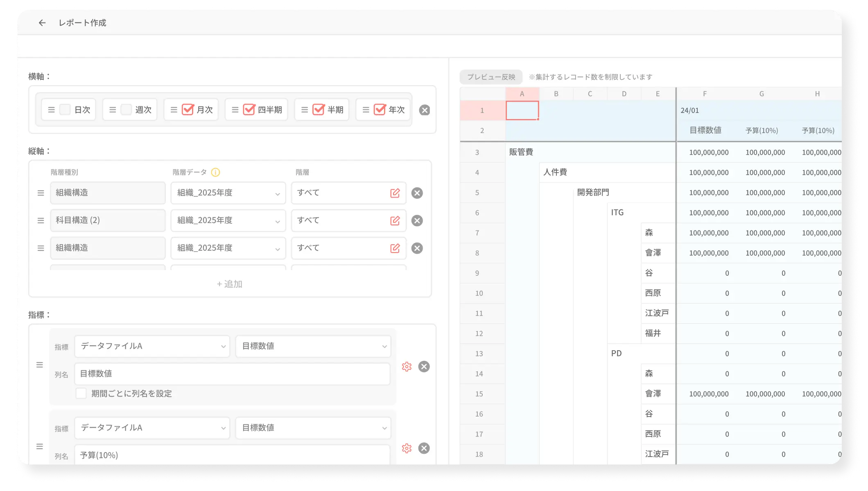Expand the second 目標数値 dropdown
Screen dimensions: 868x491
tap(313, 428)
